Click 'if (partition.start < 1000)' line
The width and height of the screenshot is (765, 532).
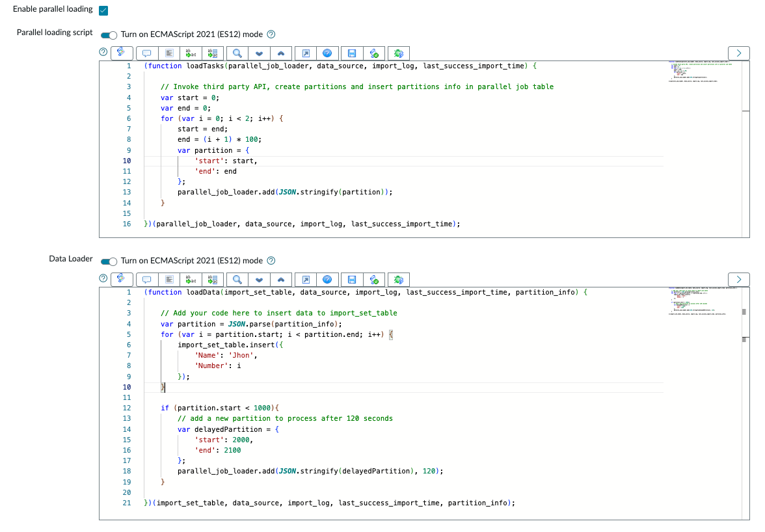220,408
